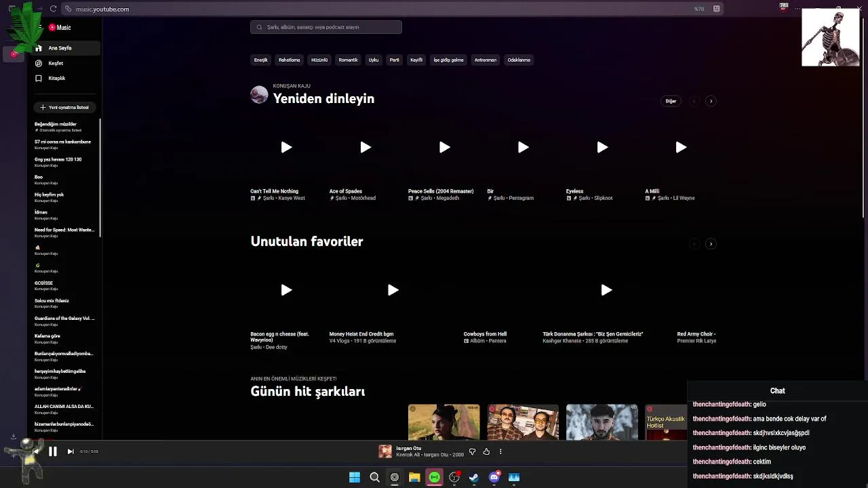
Task: Dislike Isırgan Otu with thumbs down
Action: (x=473, y=451)
